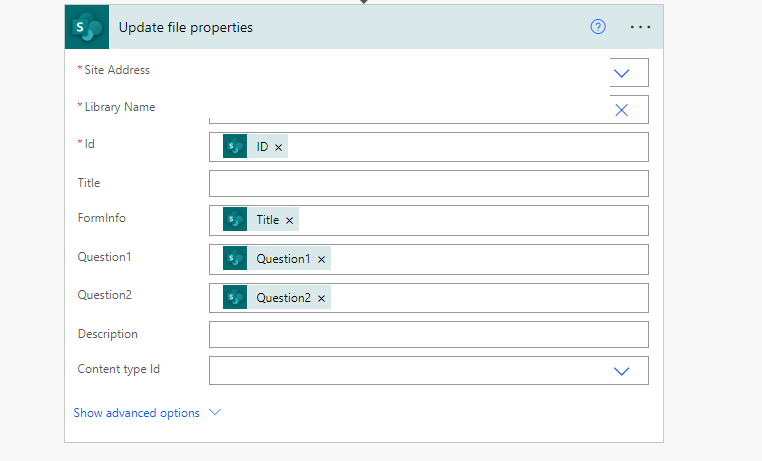Click the Title token in FormInfo
Screen dimensions: 762x461
pyautogui.click(x=267, y=220)
